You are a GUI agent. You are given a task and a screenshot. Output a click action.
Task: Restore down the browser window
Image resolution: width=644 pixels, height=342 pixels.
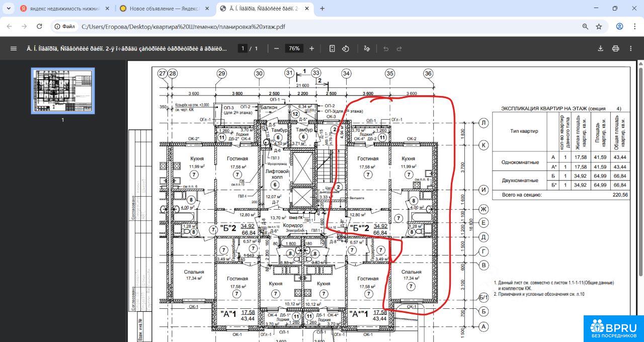click(x=615, y=9)
